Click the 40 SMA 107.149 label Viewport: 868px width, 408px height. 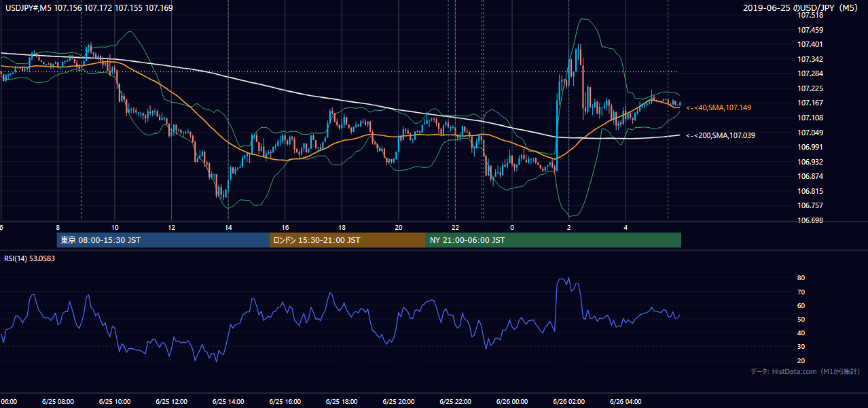[719, 107]
